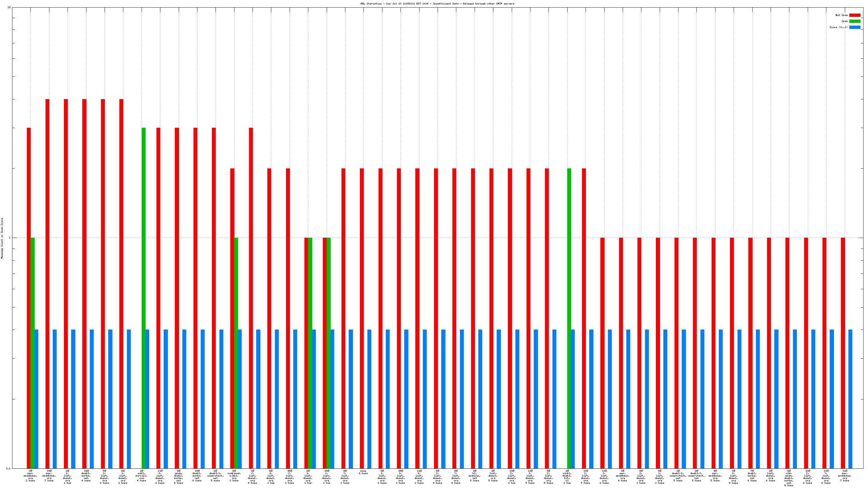This screenshot has height=488, width=868.
Task: Click the y-axis value 10 at the top
Action: click(x=9, y=7)
